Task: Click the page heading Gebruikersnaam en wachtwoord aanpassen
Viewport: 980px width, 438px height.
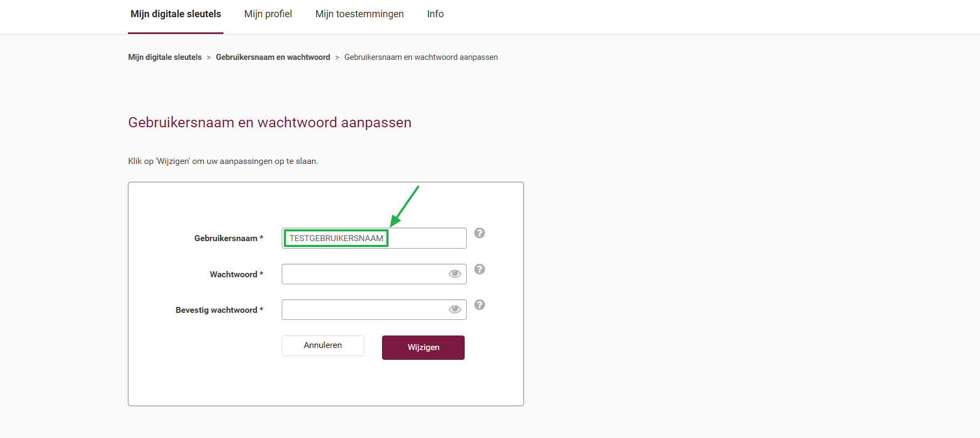Action: [269, 122]
